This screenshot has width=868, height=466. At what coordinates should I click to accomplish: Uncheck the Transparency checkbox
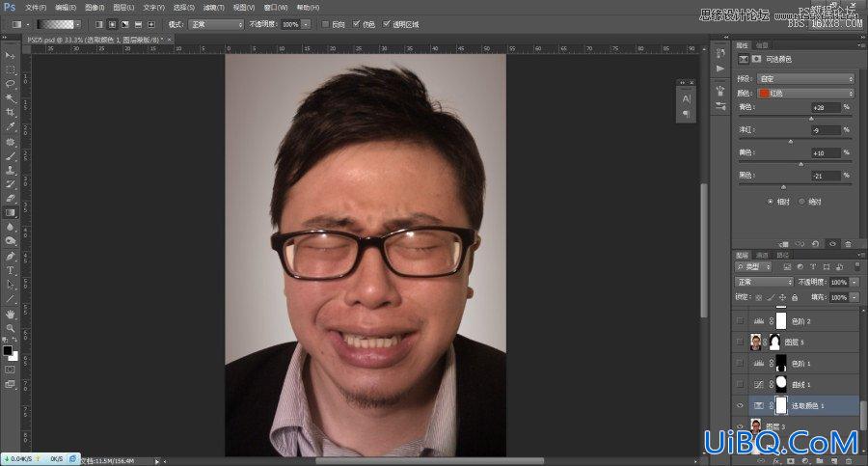387,24
